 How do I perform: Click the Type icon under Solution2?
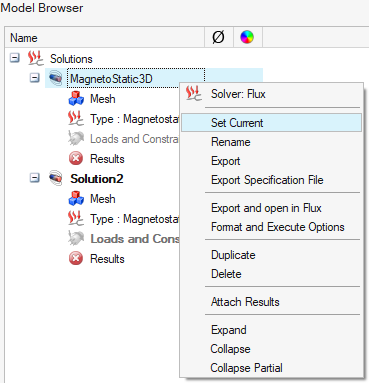click(76, 218)
